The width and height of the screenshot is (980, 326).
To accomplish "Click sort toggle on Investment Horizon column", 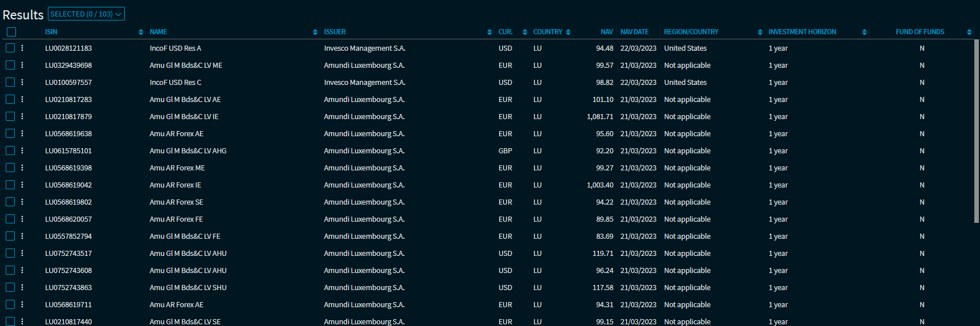I will pyautogui.click(x=864, y=32).
